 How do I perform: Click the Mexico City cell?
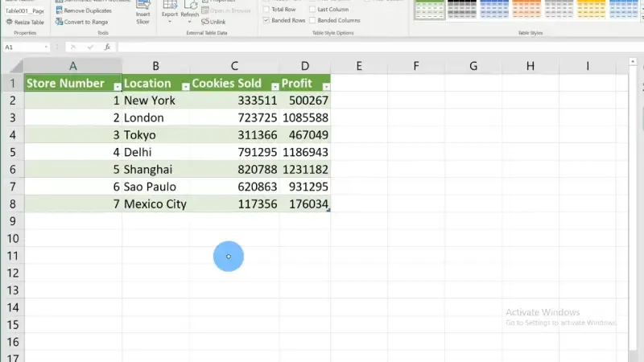[155, 204]
